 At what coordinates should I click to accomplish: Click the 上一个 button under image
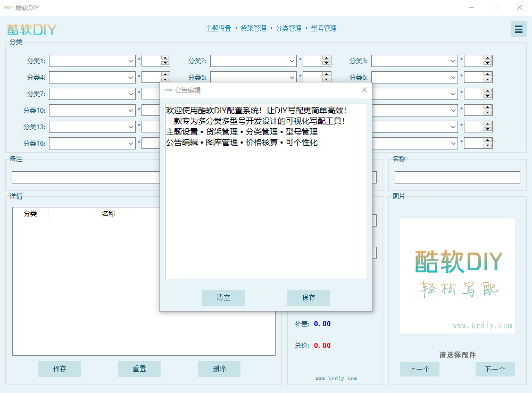pyautogui.click(x=419, y=369)
